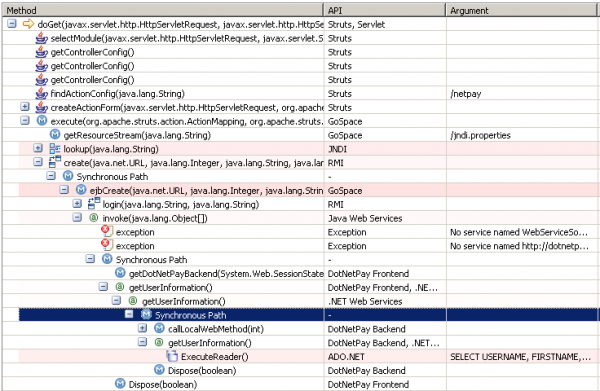Collapse the DotNetPay Backend getUserInformation node
The height and width of the screenshot is (391, 600).
142,342
